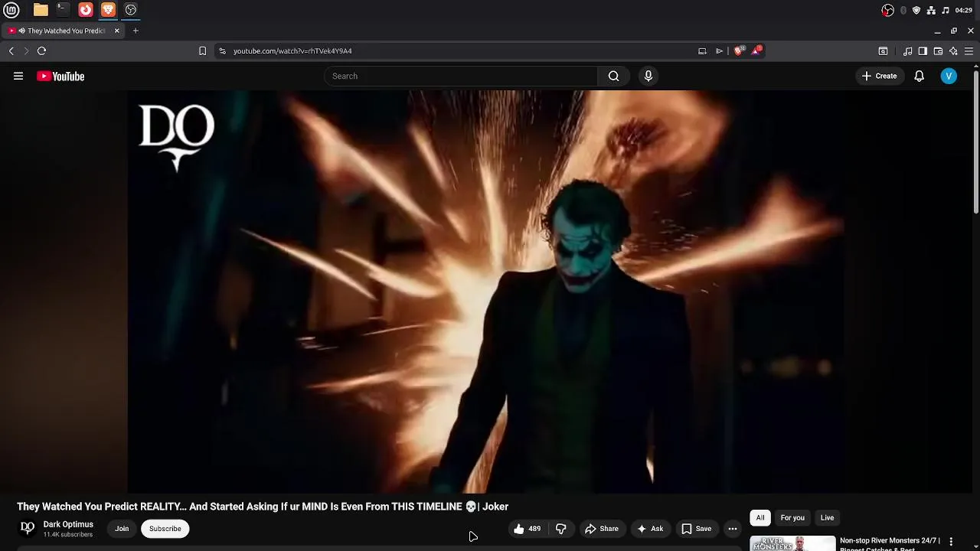Click the browser address bar URL
Screen dimensions: 980x551
click(x=292, y=51)
